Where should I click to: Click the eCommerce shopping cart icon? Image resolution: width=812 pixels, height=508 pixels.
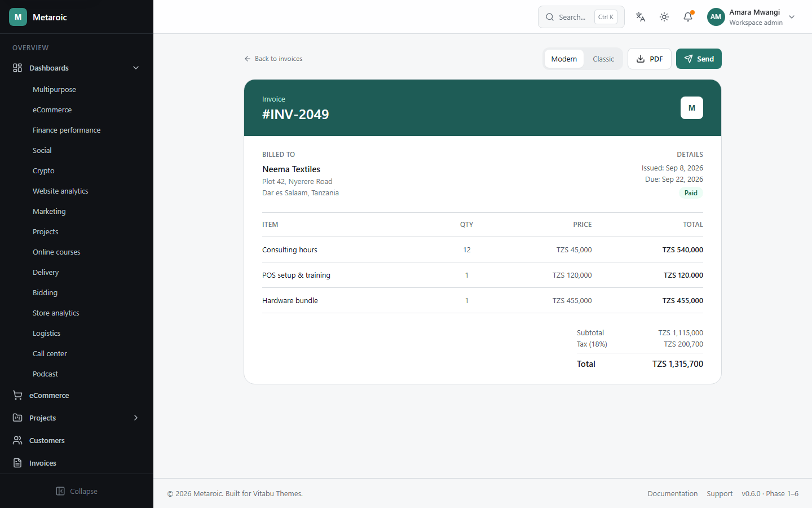click(x=17, y=395)
